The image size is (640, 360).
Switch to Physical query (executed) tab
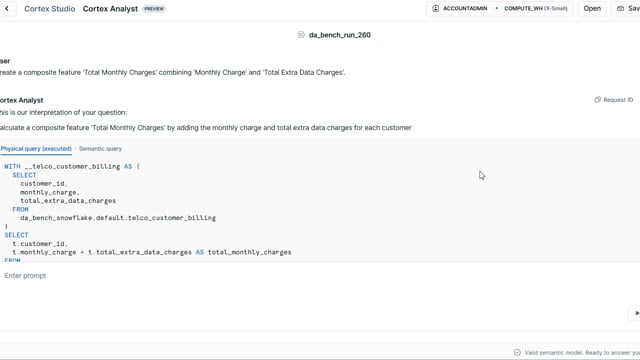[x=36, y=149]
